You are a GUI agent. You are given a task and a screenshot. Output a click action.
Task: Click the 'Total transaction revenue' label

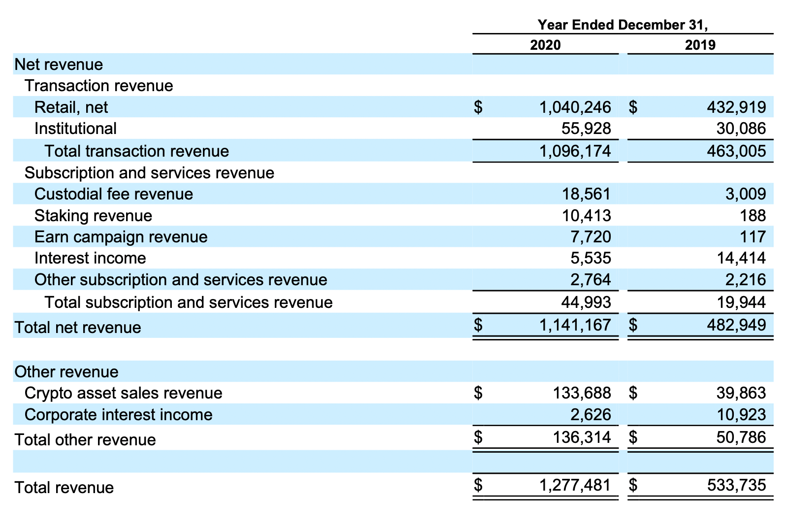pyautogui.click(x=136, y=151)
